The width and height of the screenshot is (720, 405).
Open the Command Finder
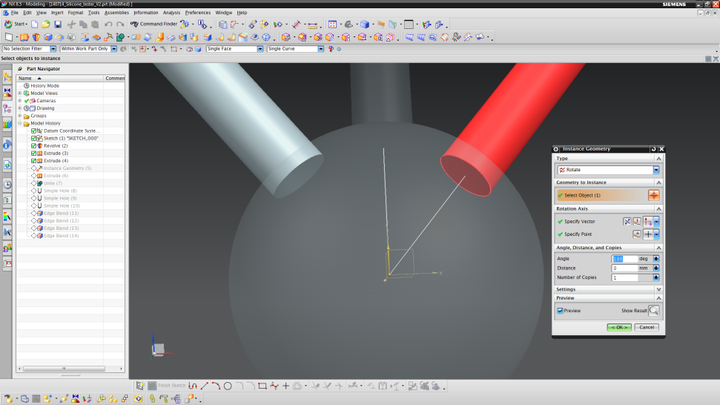[154, 24]
